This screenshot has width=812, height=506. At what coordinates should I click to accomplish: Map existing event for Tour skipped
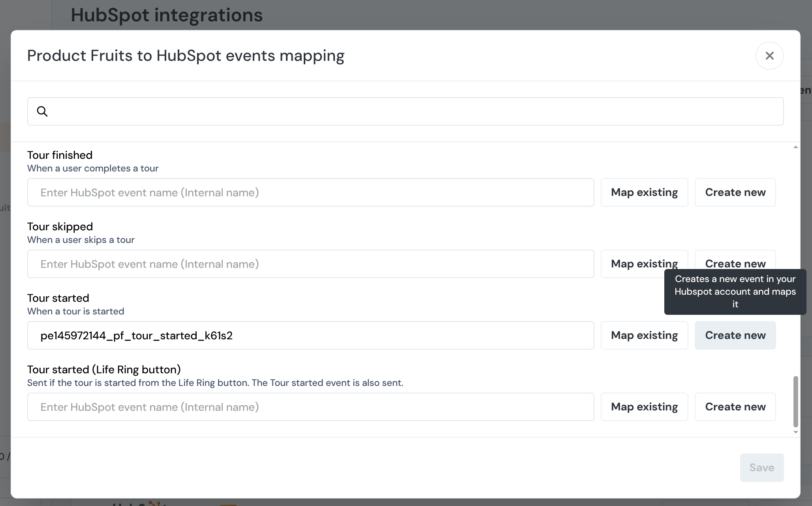tap(644, 263)
